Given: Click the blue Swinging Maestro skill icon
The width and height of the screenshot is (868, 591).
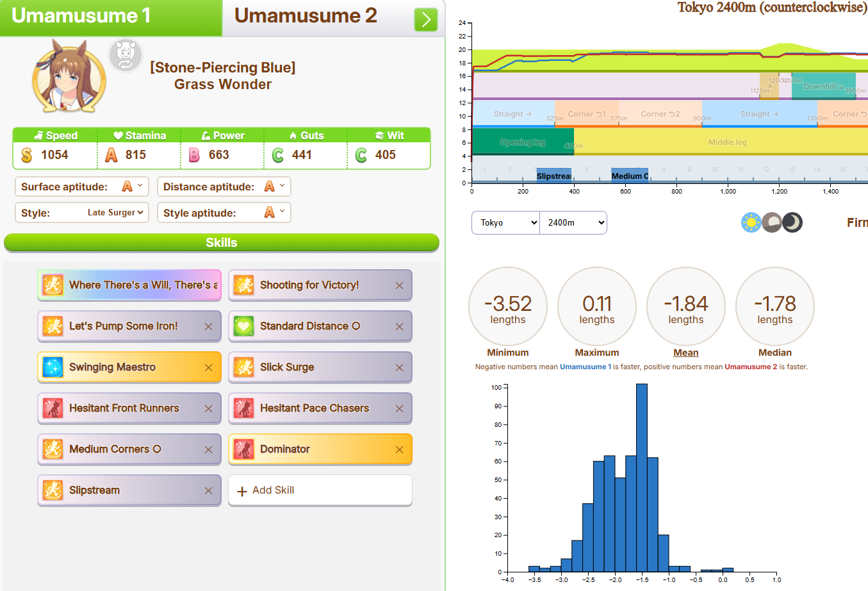Looking at the screenshot, I should click(53, 367).
